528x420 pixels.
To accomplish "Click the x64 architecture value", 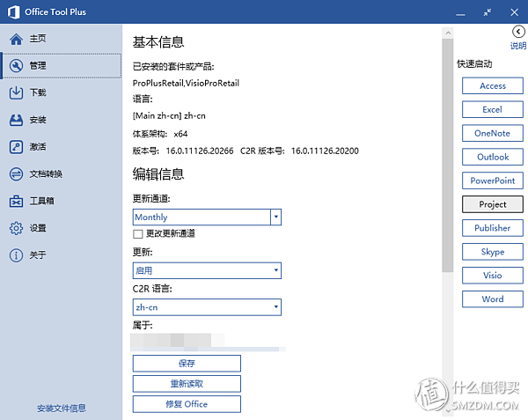I will [x=180, y=134].
